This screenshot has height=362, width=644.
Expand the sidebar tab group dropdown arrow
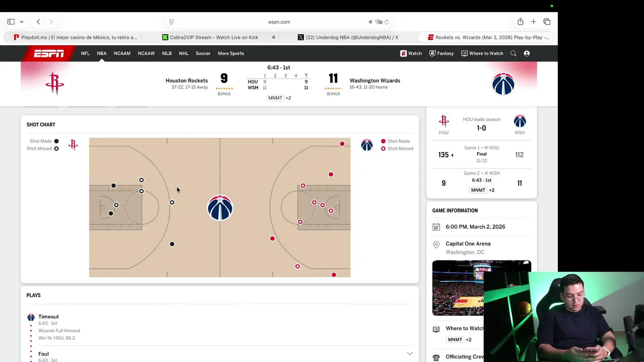[22, 22]
